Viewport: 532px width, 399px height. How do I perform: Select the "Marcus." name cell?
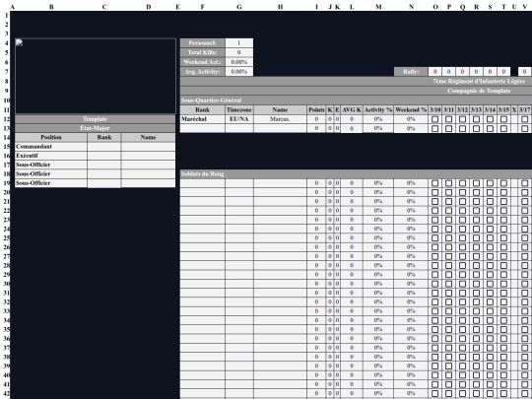[280, 119]
